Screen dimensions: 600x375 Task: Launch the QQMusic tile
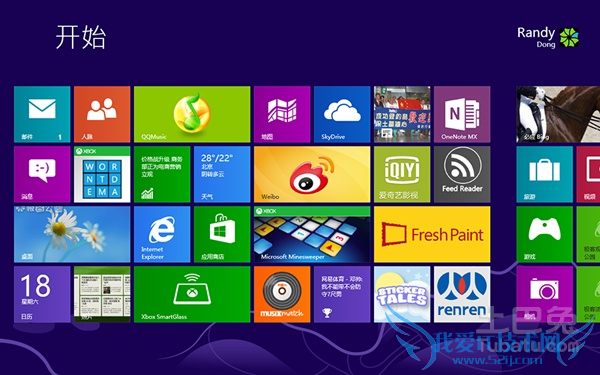pos(192,114)
